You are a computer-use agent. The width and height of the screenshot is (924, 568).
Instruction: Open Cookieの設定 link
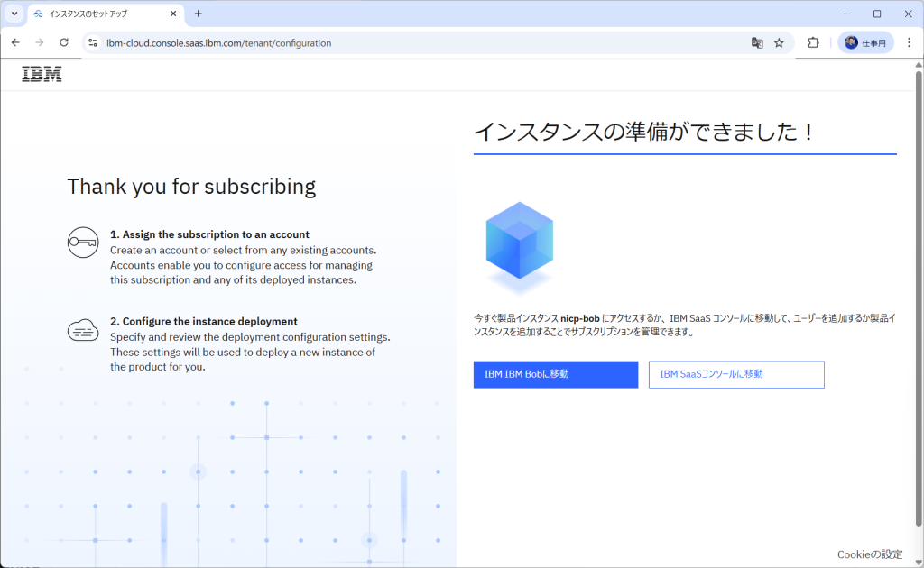[869, 554]
